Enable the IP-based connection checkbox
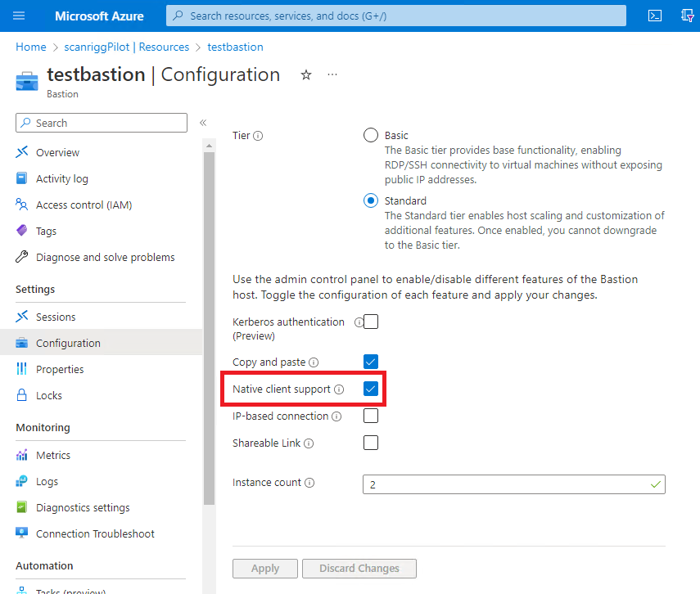Screen dimensions: 700x594 point(371,416)
